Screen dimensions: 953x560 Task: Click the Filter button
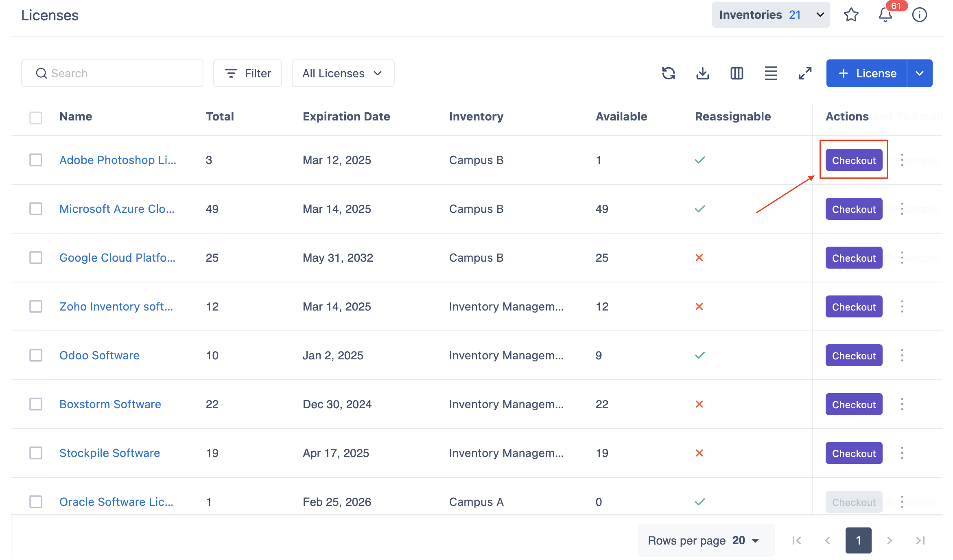click(x=247, y=73)
